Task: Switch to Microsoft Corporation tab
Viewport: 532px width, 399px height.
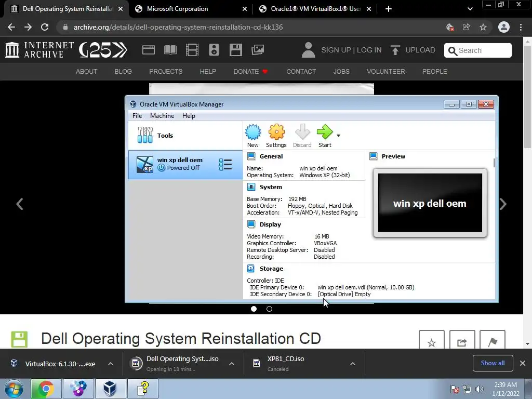Action: (x=191, y=9)
